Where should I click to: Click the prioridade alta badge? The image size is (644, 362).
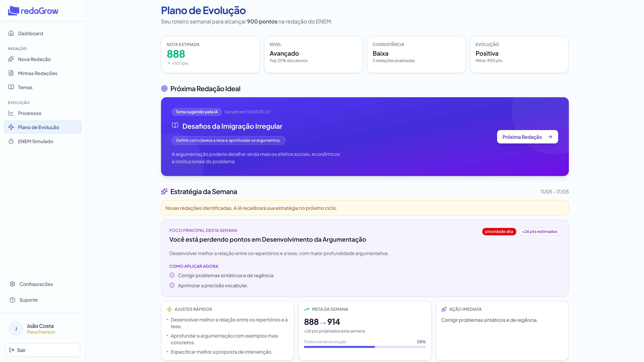pyautogui.click(x=499, y=232)
